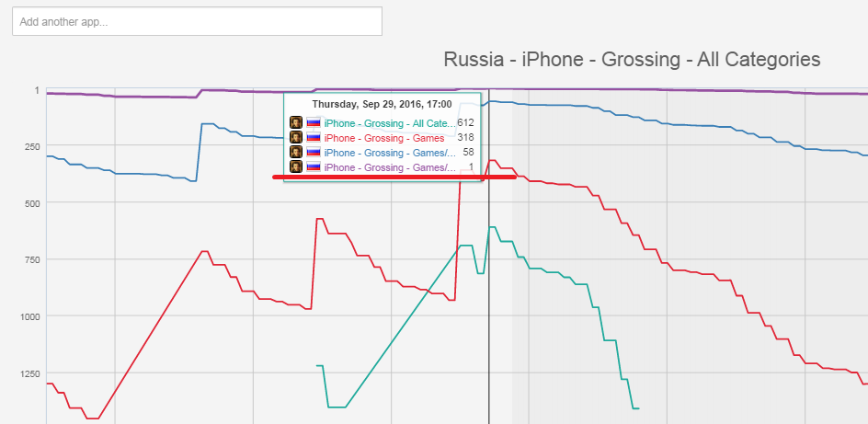Viewport: 868px width, 424px height.
Task: Click app icon in All Categories tooltip row
Action: click(296, 122)
